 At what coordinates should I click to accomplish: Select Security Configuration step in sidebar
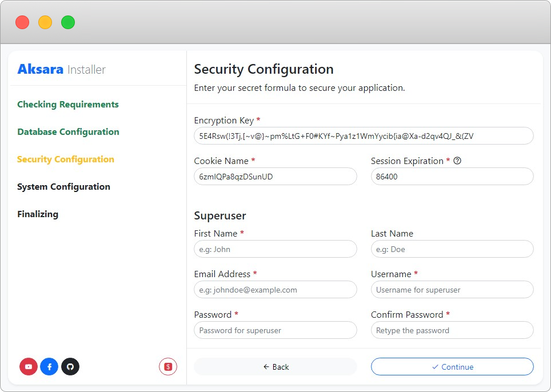coord(66,159)
